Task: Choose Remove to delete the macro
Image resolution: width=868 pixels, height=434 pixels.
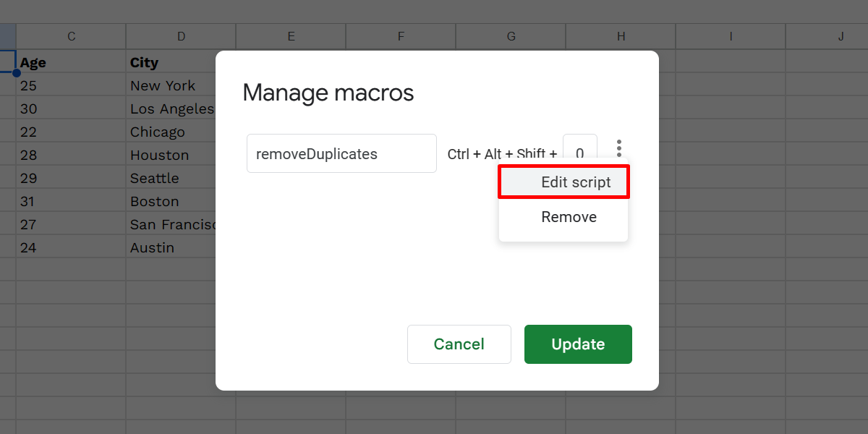Action: coord(569,216)
